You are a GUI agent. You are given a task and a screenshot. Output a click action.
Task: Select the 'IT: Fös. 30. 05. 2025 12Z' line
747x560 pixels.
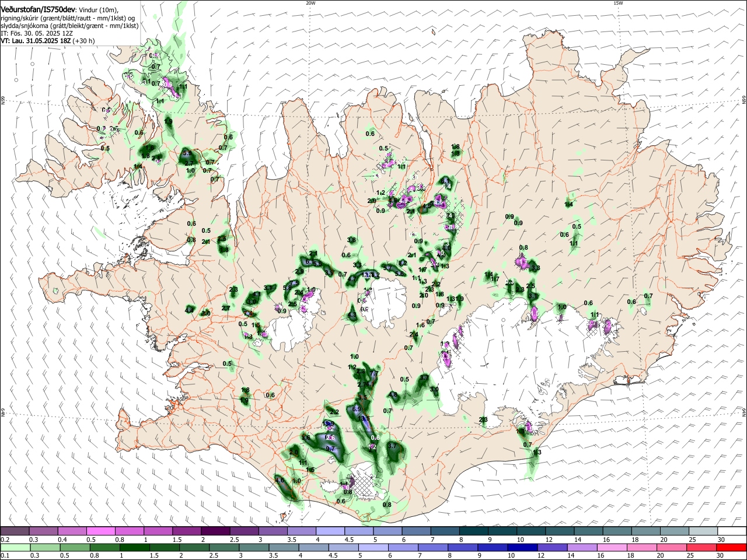pyautogui.click(x=37, y=33)
